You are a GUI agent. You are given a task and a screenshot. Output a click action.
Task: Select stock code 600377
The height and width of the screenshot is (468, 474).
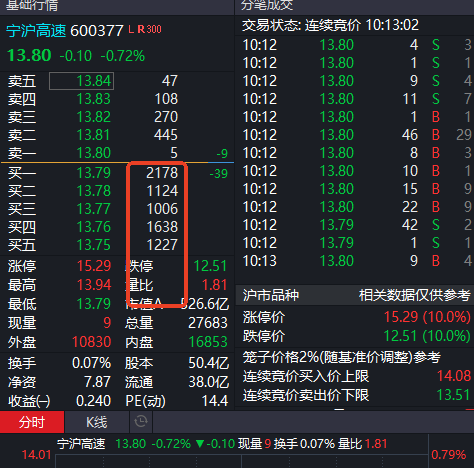[x=97, y=31]
